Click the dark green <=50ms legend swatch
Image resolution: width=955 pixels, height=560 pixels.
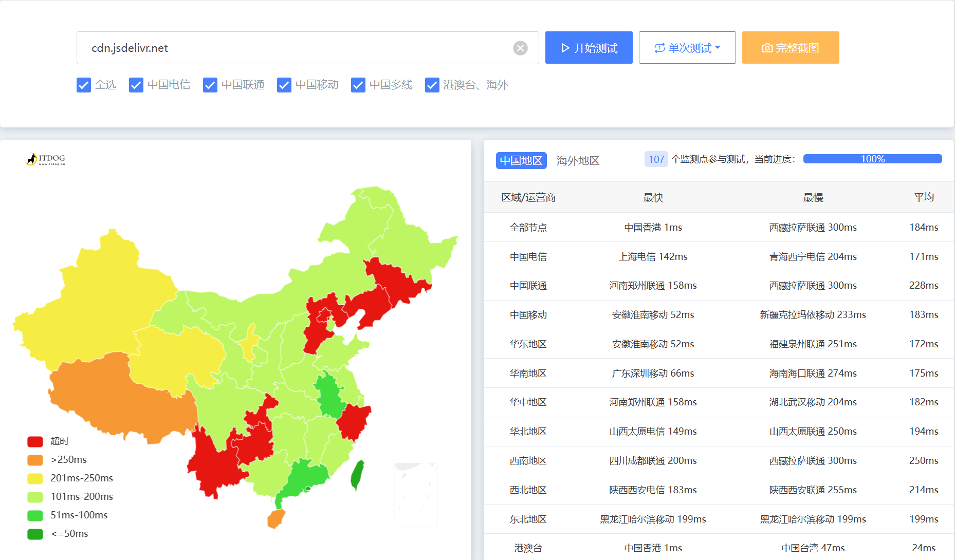pos(35,534)
